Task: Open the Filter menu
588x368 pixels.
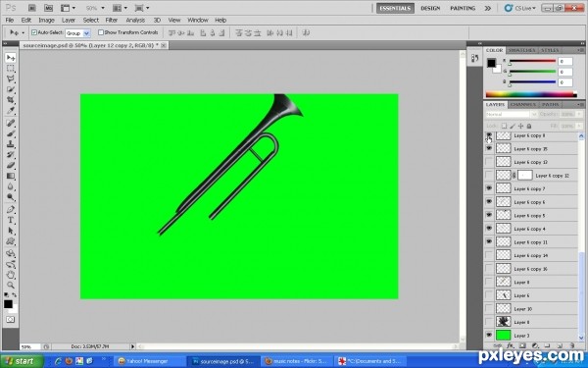Action: [112, 20]
